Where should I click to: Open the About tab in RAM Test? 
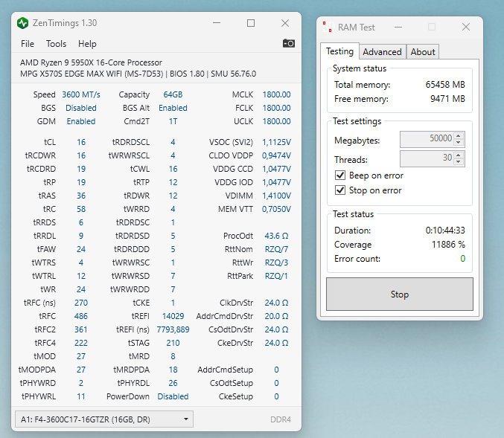click(x=423, y=52)
